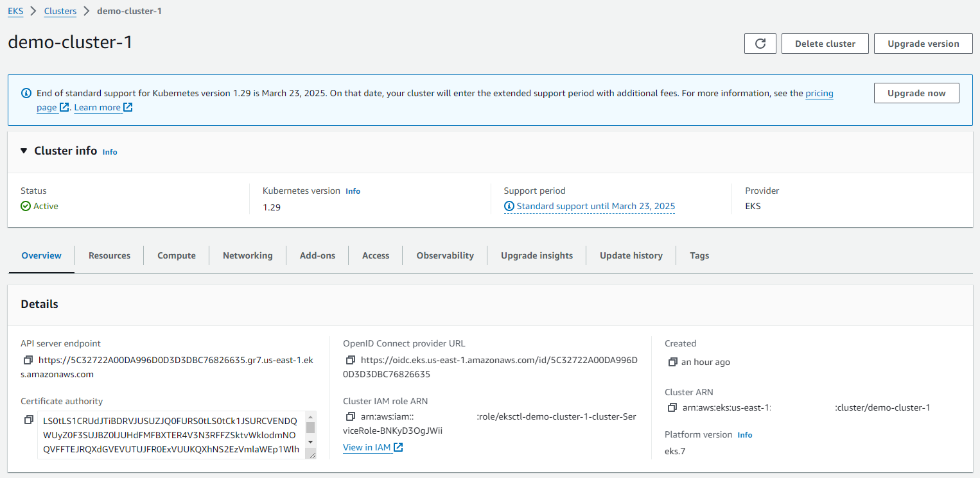Click the demo-cluster-1 page heading
The width and height of the screenshot is (980, 478).
pos(70,42)
